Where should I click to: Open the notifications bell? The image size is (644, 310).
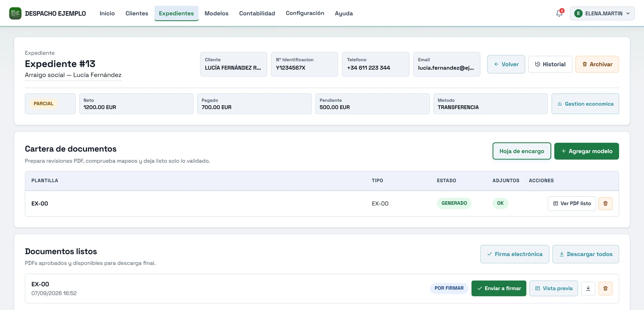click(x=559, y=13)
